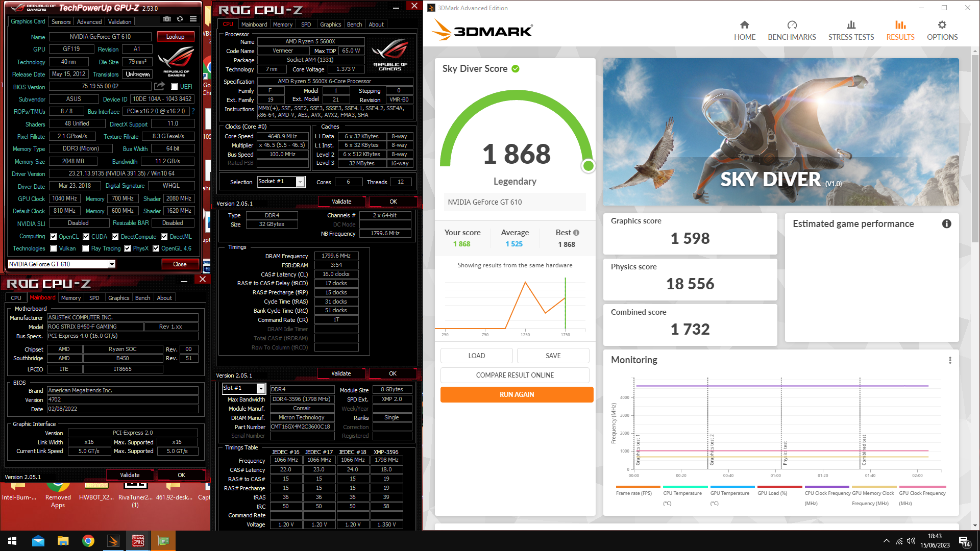Toggle the UEFI checkbox in GPU-Z
This screenshot has width=980, height=551.
click(x=174, y=87)
